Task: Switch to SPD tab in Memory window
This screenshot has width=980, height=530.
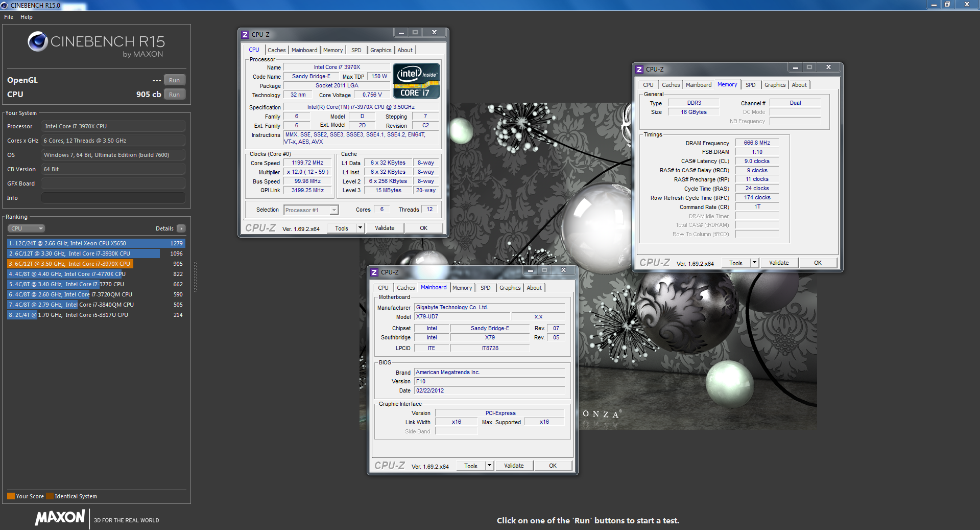Action: pos(750,85)
